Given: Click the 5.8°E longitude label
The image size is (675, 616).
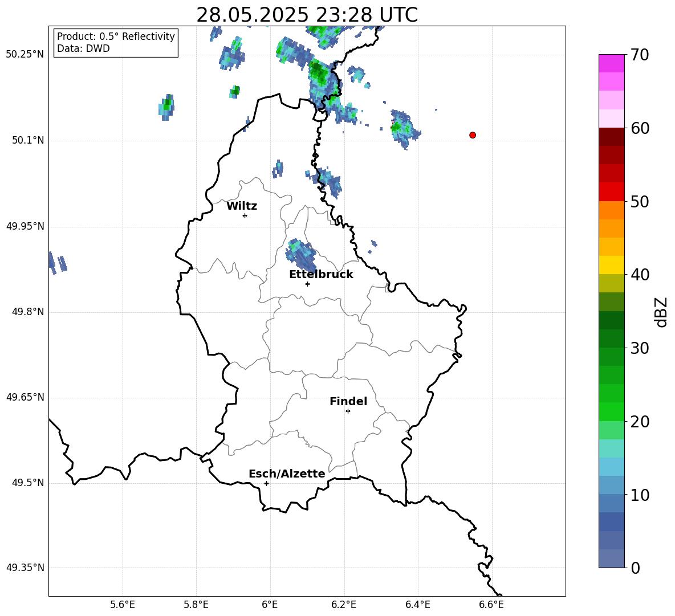Looking at the screenshot, I should click(x=196, y=605).
